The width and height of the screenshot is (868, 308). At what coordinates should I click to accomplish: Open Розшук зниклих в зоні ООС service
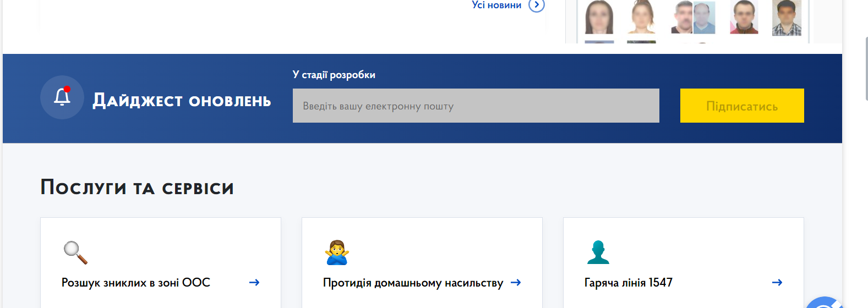click(x=136, y=283)
